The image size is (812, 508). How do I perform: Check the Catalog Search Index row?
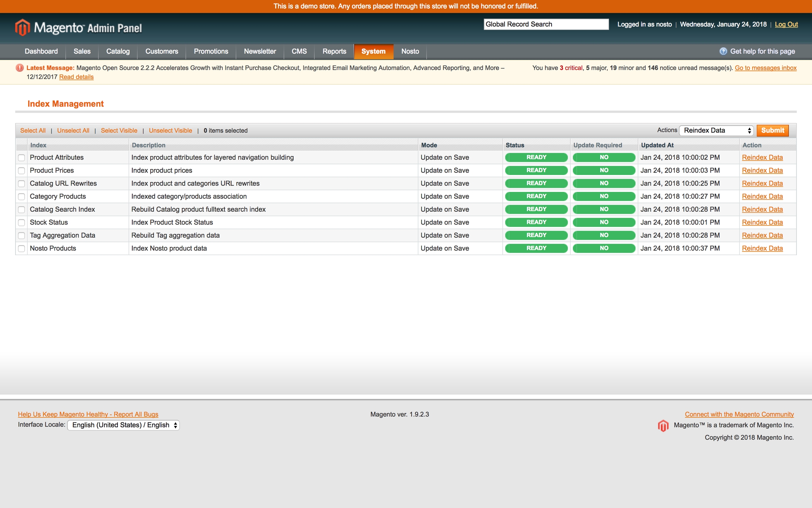pos(21,210)
